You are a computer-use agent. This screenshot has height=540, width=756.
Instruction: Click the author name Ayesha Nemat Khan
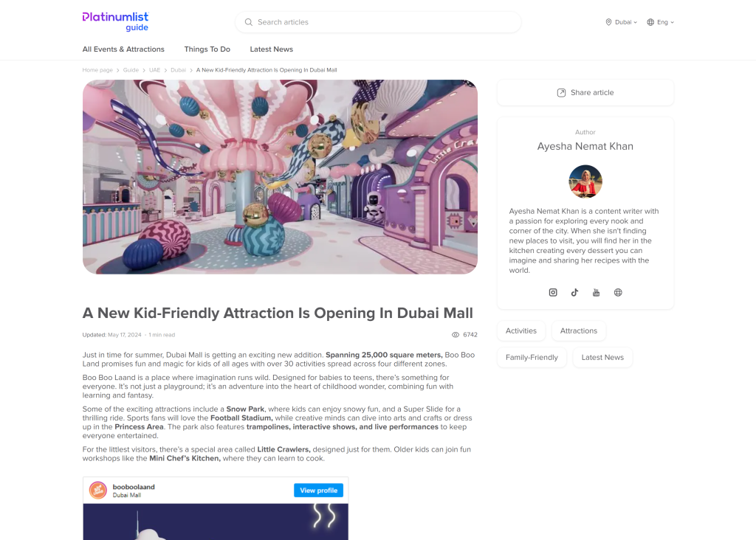[x=585, y=147]
